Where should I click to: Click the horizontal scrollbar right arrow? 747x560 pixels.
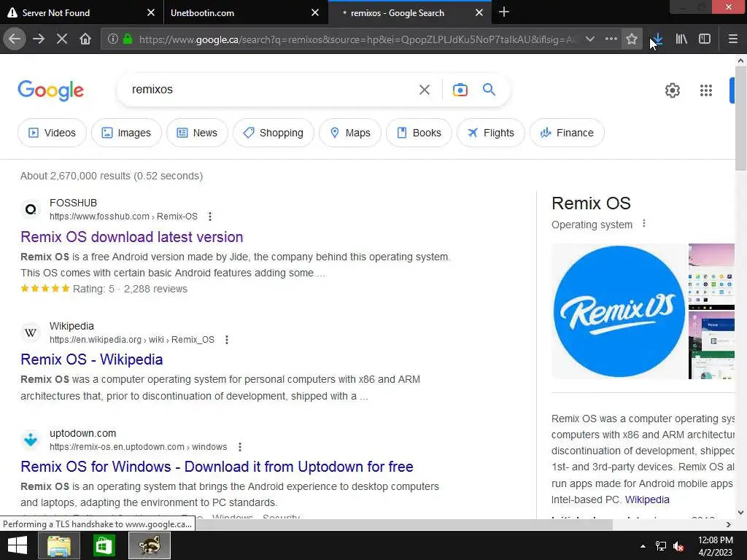[729, 524]
